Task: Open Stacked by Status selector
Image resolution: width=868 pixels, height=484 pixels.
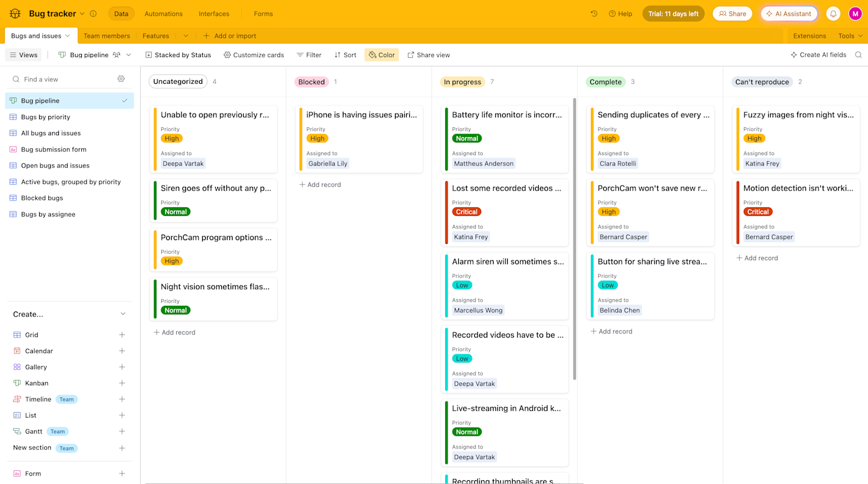Action: [x=178, y=55]
